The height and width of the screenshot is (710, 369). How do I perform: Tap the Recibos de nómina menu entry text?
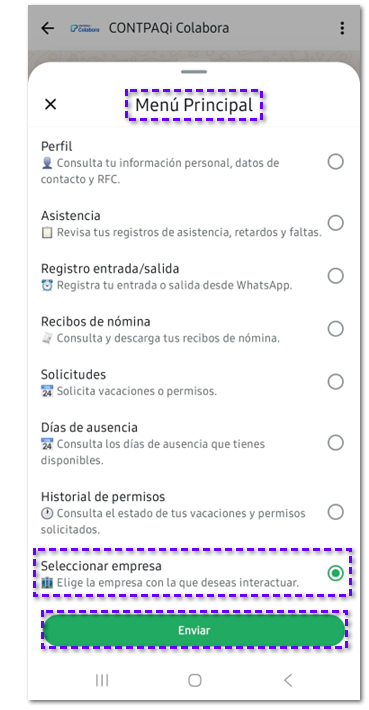[96, 321]
